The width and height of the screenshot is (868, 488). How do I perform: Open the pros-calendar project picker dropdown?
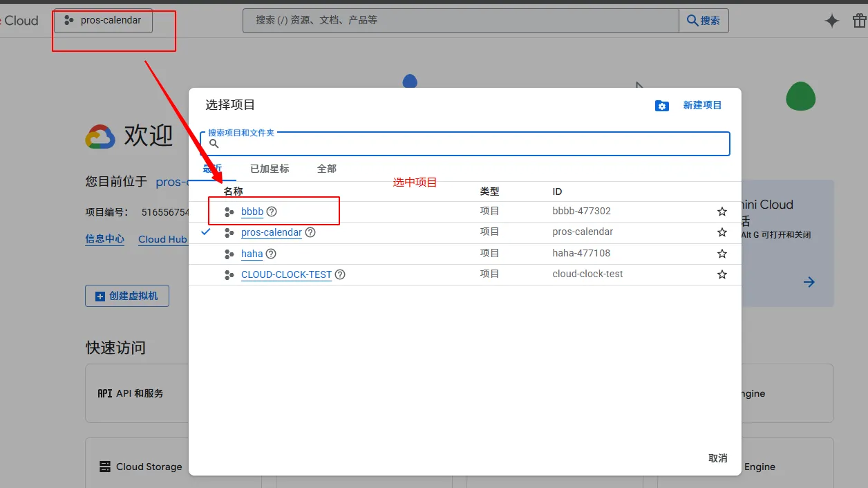tap(103, 21)
